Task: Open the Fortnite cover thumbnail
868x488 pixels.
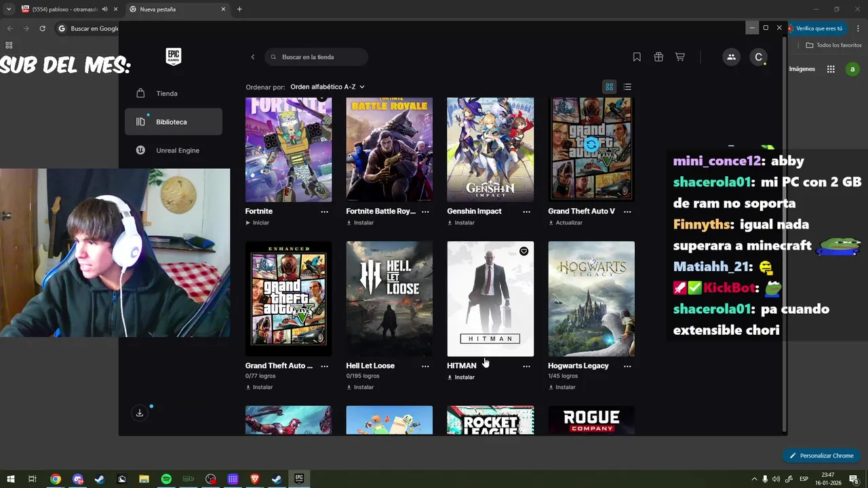Action: point(289,149)
